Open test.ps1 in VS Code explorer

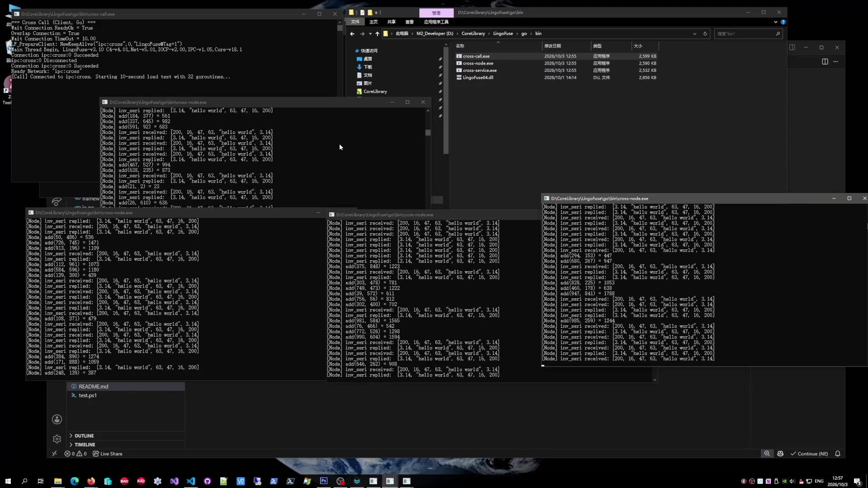tap(126, 395)
